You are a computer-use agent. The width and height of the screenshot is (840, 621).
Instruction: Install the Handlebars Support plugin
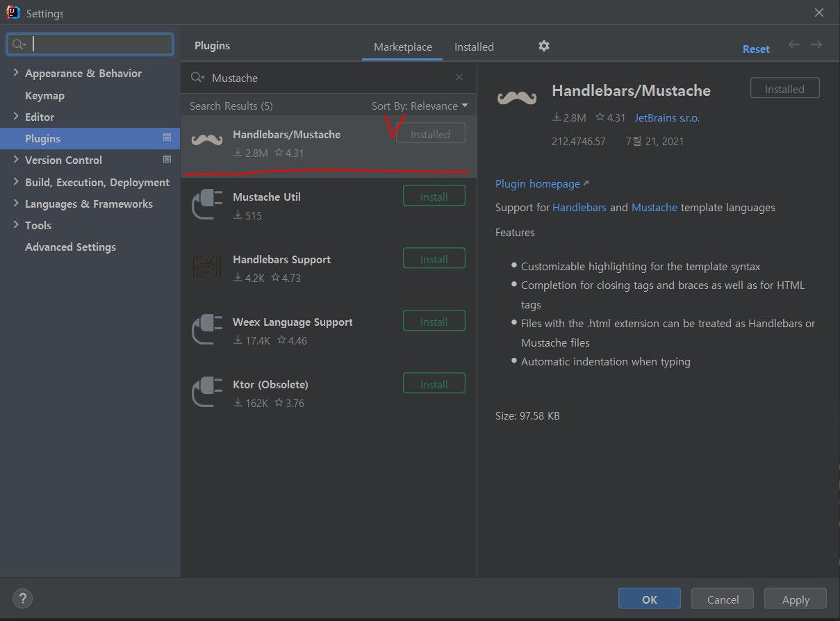pos(434,259)
